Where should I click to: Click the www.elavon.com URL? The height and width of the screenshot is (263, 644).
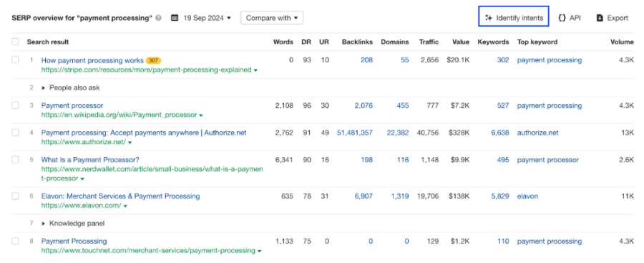coord(81,206)
